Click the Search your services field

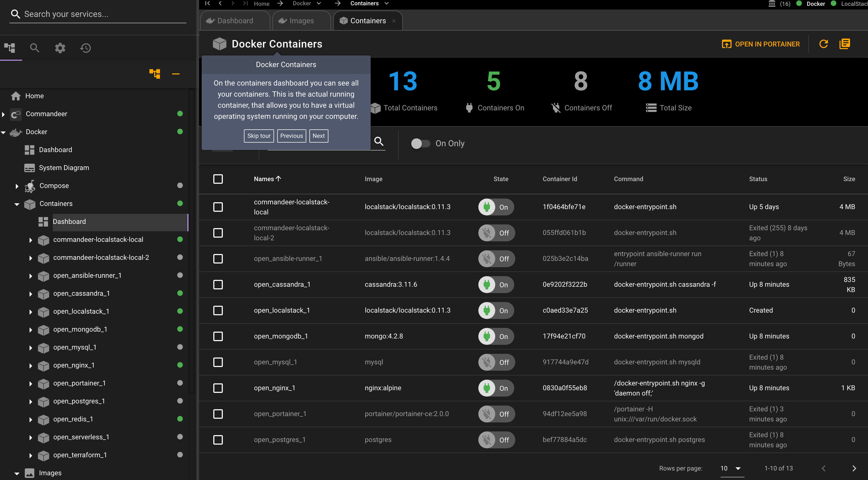[98, 14]
